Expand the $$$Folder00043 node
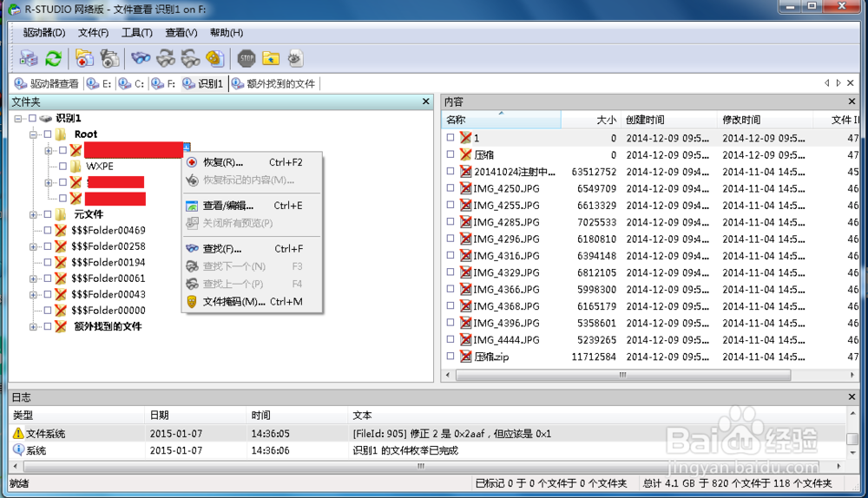The width and height of the screenshot is (868, 498). [x=33, y=295]
